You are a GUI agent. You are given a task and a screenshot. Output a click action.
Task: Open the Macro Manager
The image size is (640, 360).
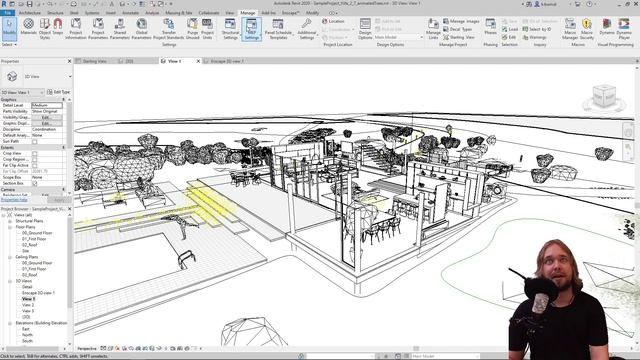(x=570, y=29)
